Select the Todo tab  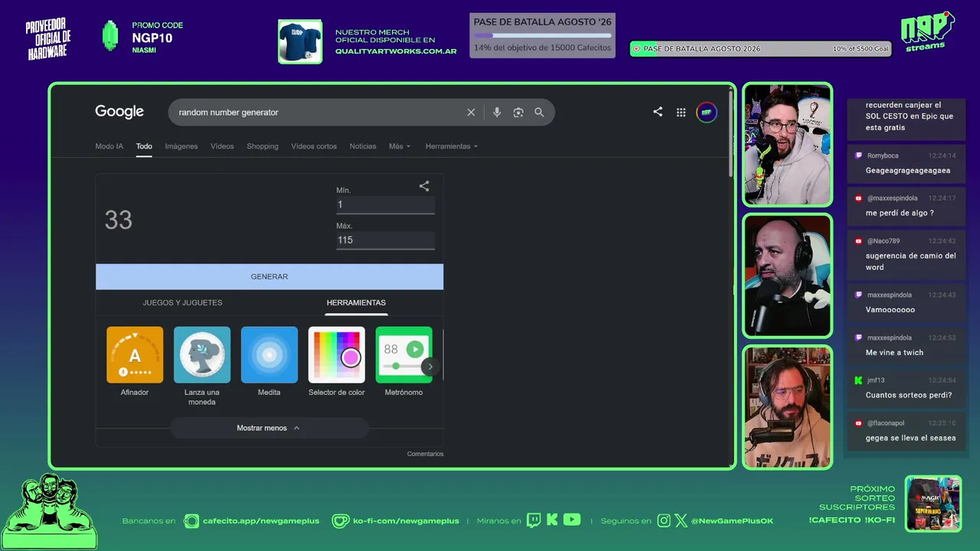[144, 146]
